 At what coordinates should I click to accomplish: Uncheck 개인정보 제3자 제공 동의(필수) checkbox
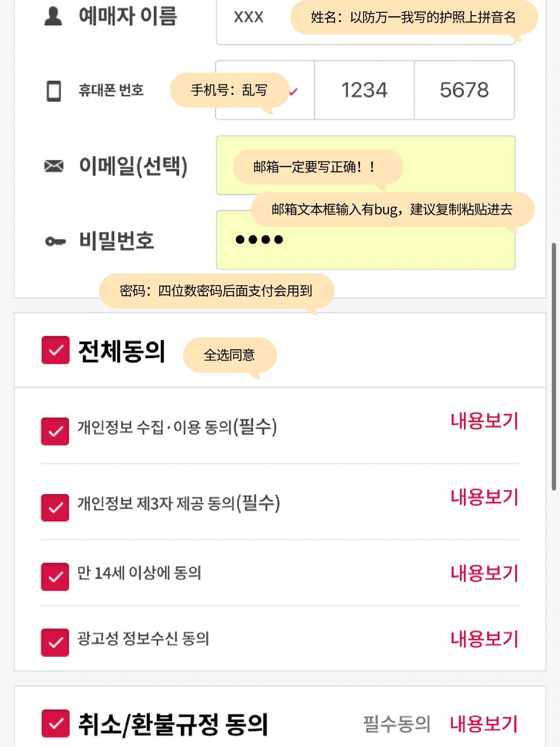pyautogui.click(x=55, y=508)
